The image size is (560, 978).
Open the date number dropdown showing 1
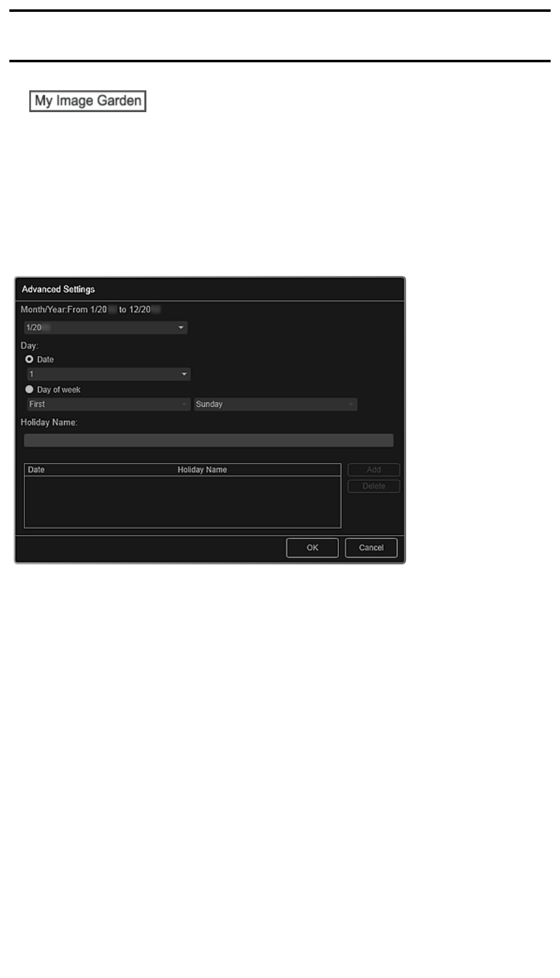[108, 374]
